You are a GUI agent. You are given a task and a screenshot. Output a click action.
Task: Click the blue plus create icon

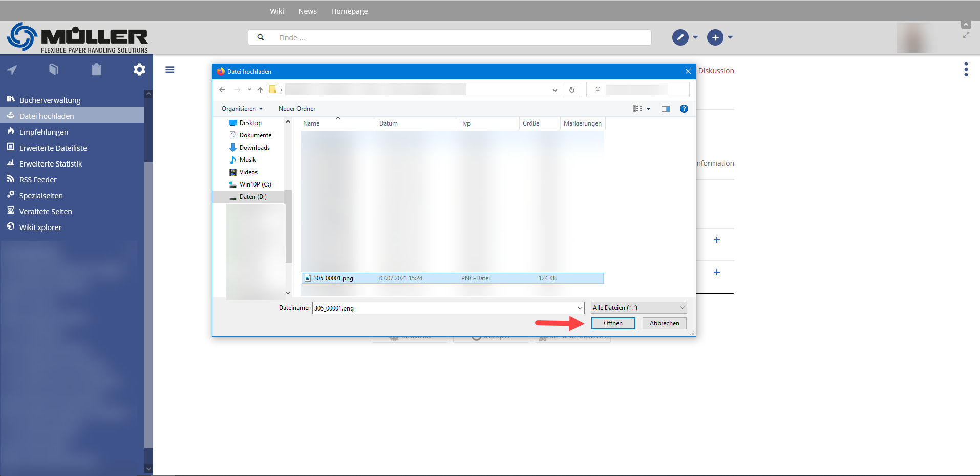point(715,37)
